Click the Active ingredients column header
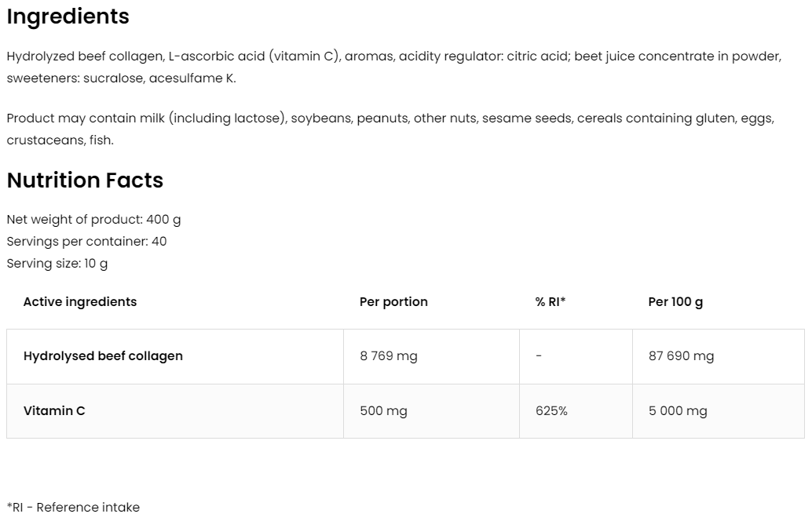The width and height of the screenshot is (812, 521). pyautogui.click(x=80, y=302)
